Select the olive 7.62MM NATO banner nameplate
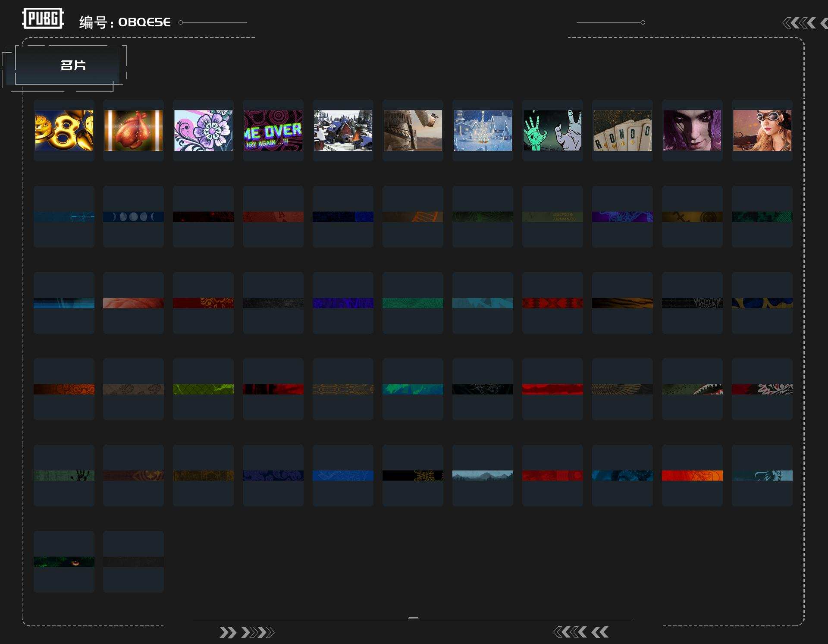 click(x=552, y=217)
